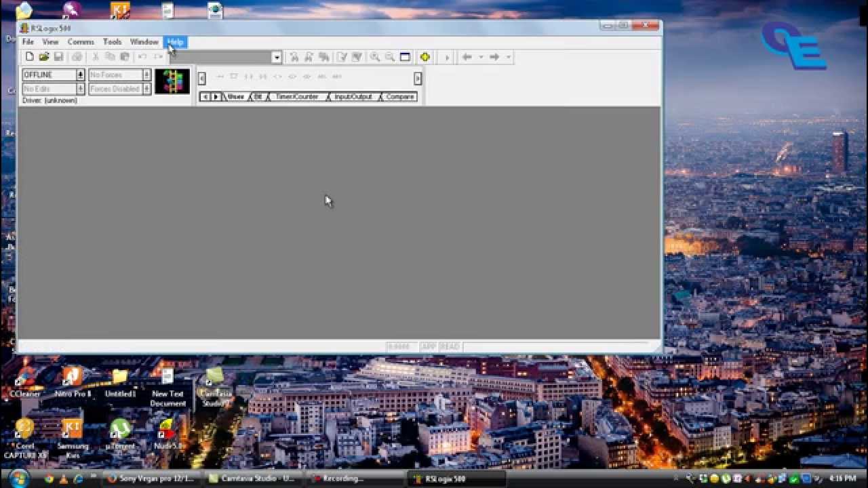The width and height of the screenshot is (868, 488).
Task: Open the File menu
Action: [x=28, y=42]
